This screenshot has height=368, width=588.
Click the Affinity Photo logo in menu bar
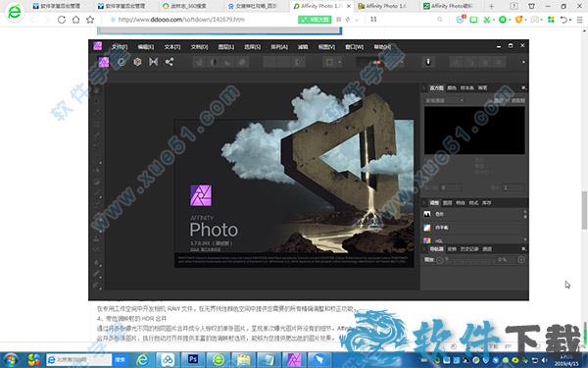coord(97,46)
